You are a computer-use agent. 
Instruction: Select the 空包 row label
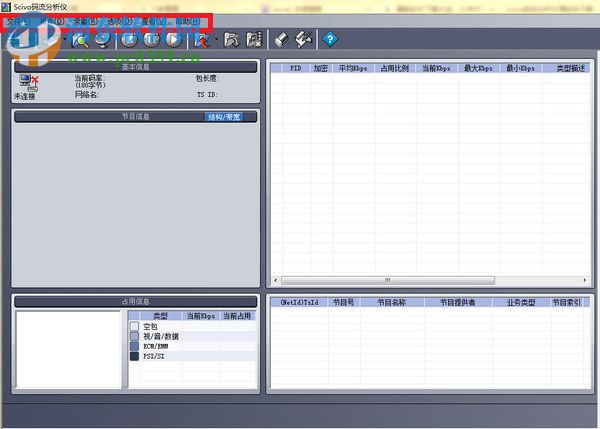(x=150, y=327)
